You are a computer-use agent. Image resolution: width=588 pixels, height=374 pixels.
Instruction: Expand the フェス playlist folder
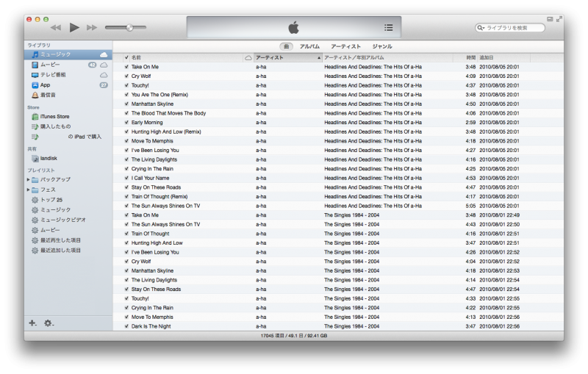click(29, 190)
